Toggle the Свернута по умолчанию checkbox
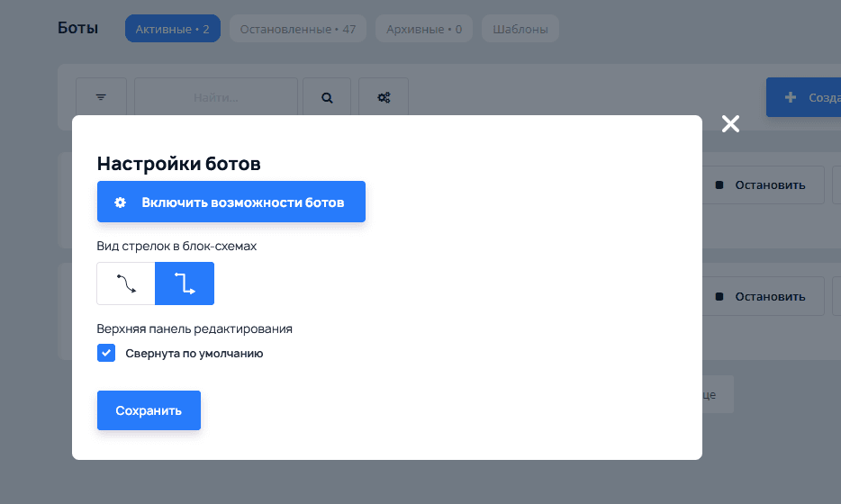Image resolution: width=841 pixels, height=504 pixels. pos(106,353)
